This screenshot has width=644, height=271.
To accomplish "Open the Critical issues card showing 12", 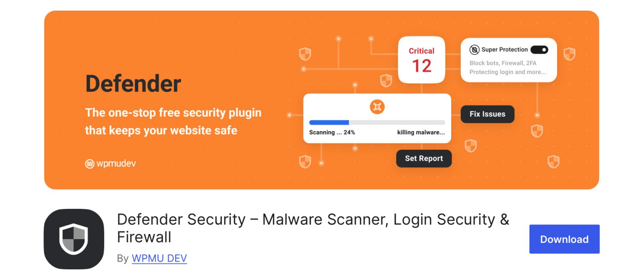I will [422, 60].
